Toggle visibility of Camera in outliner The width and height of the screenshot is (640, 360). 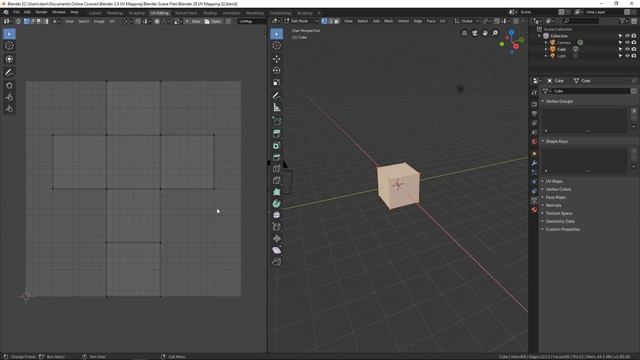pyautogui.click(x=627, y=42)
